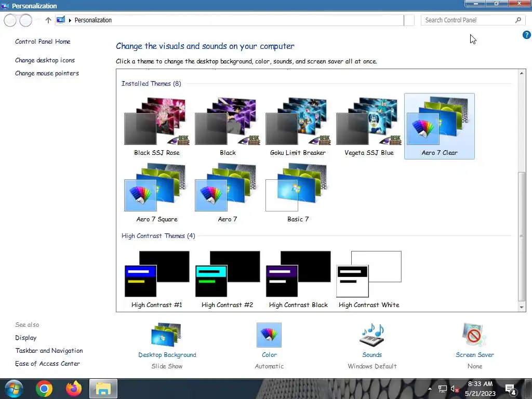The width and height of the screenshot is (532, 399).
Task: Open Change mouse pointers link
Action: 47,73
